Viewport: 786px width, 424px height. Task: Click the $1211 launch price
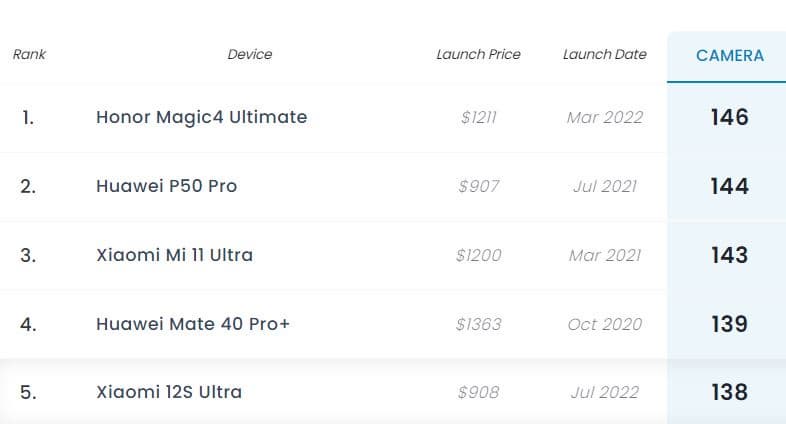coord(478,118)
